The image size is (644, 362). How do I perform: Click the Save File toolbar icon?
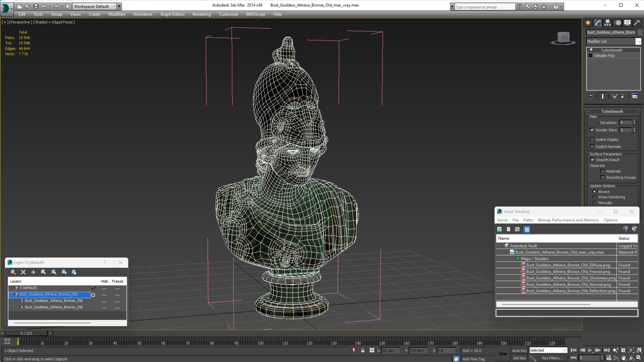36,6
